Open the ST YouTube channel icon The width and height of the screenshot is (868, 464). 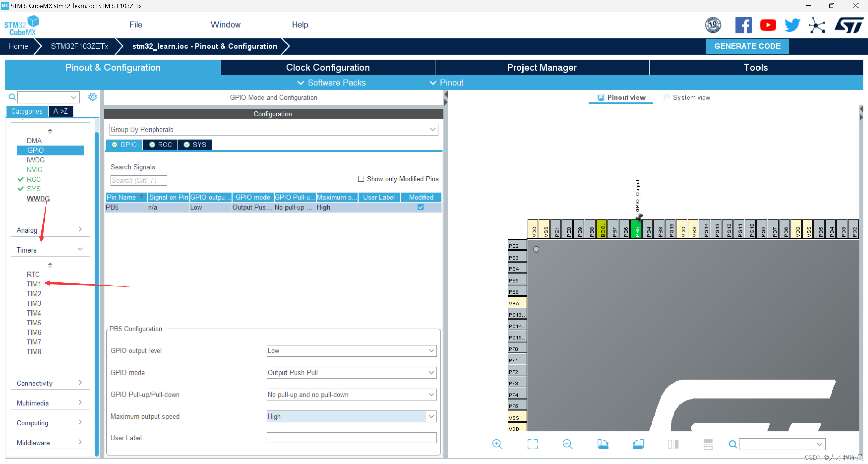(x=768, y=25)
